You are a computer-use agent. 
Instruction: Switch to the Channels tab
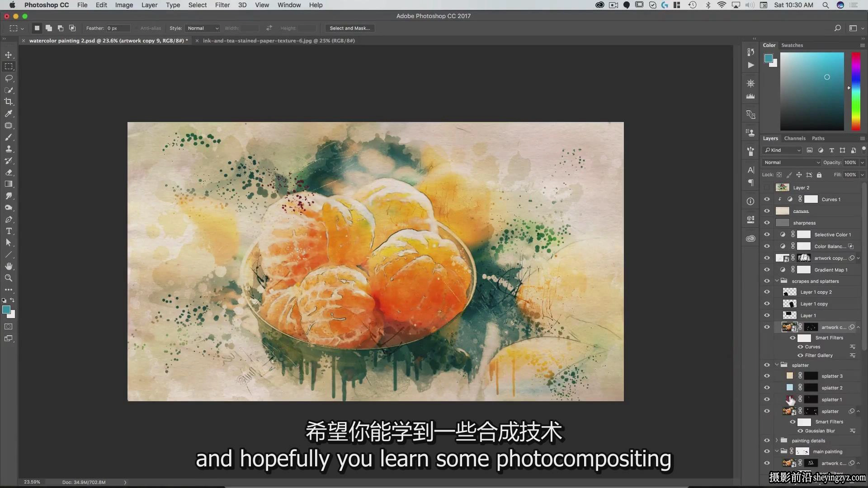tap(795, 138)
